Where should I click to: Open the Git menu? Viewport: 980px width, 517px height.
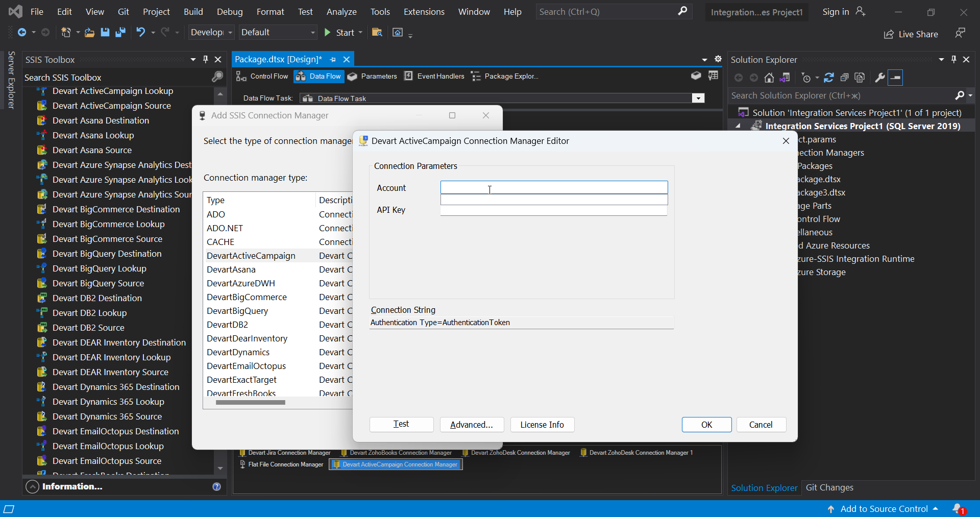coord(122,11)
